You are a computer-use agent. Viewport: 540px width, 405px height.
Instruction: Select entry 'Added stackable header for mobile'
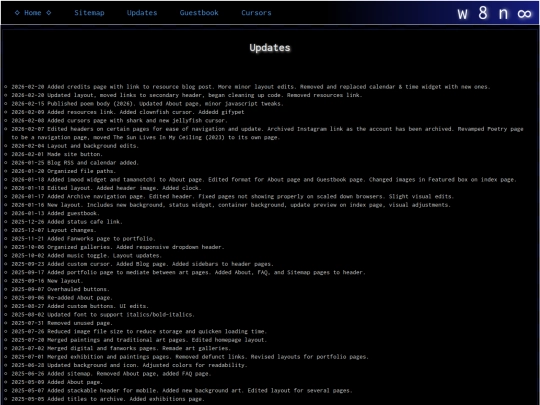click(182, 391)
